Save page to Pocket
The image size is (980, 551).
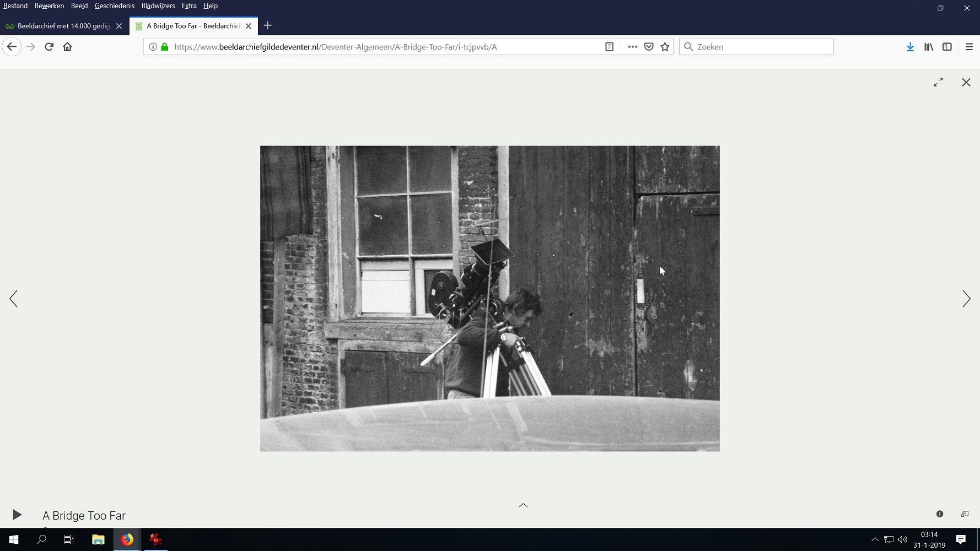point(649,47)
